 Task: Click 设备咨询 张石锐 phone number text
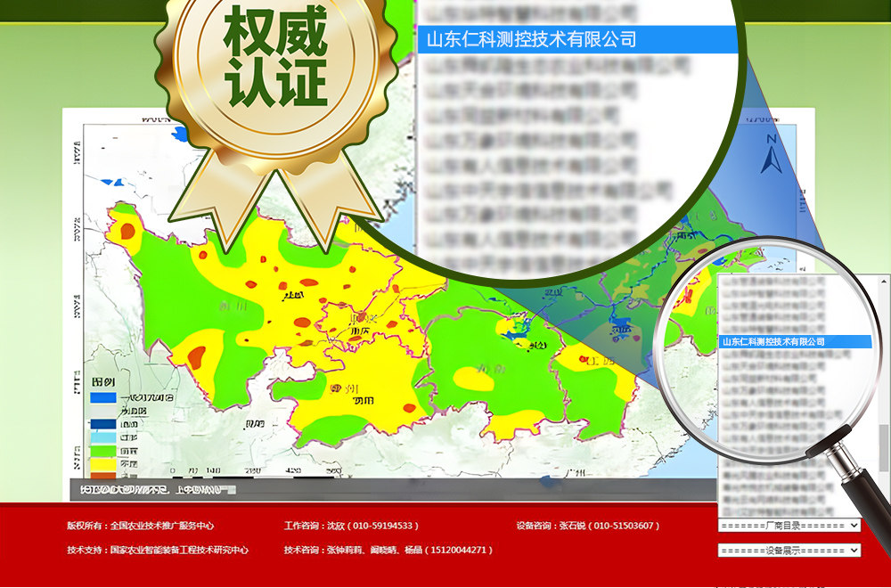tap(588, 526)
